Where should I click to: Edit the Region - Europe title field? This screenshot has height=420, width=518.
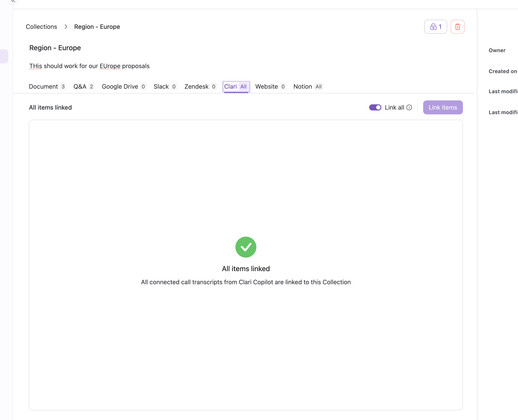pyautogui.click(x=55, y=48)
